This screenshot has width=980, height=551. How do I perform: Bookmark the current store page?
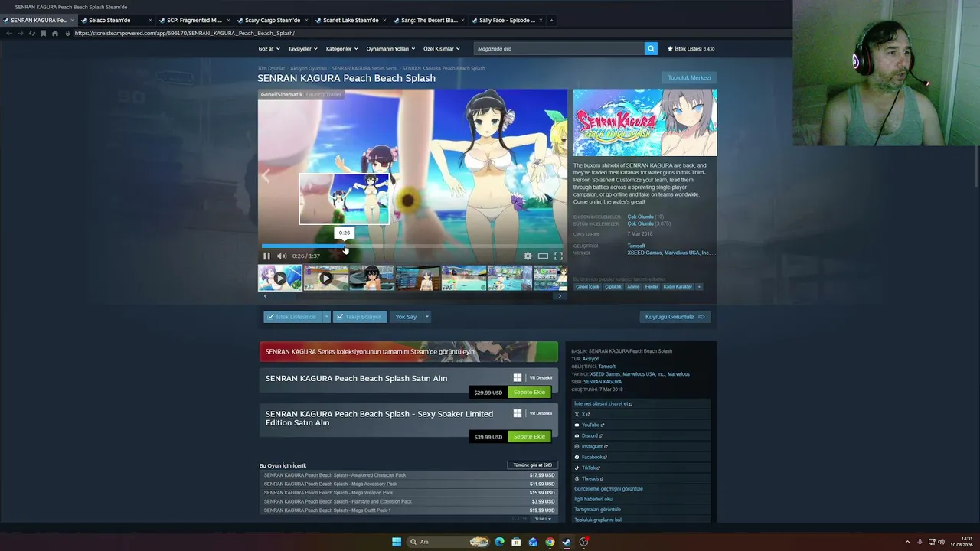(x=43, y=34)
